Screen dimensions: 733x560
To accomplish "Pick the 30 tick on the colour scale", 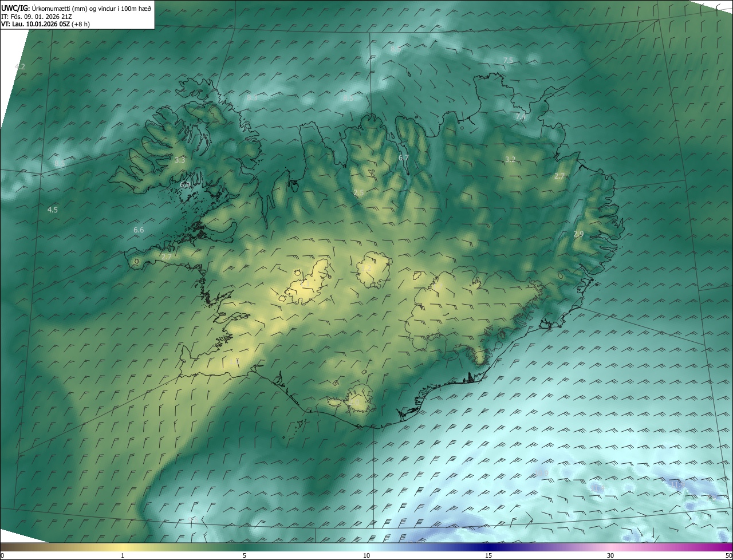I will [610, 555].
